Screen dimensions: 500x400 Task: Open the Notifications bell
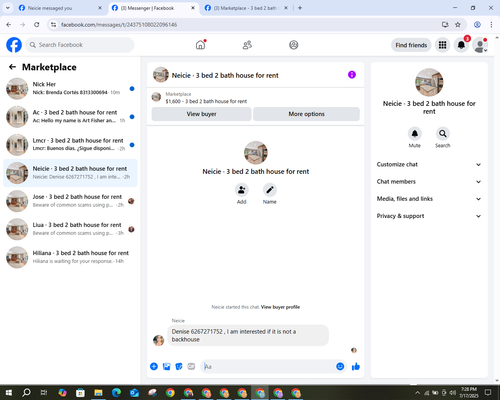click(461, 45)
